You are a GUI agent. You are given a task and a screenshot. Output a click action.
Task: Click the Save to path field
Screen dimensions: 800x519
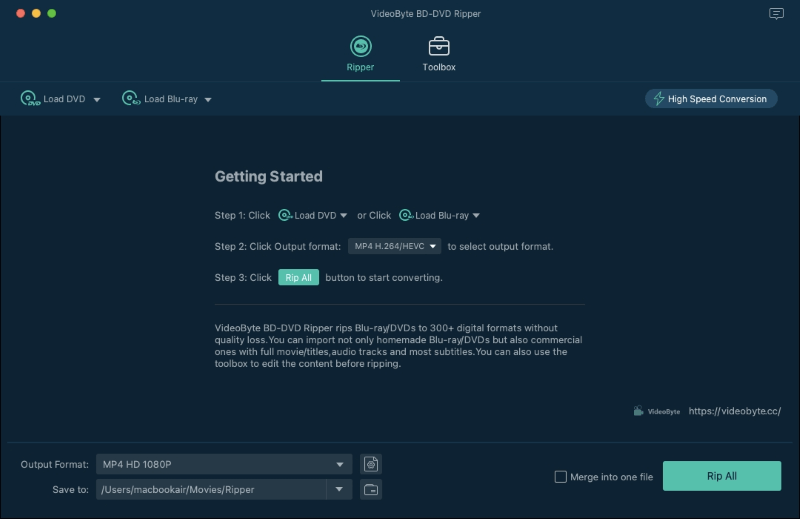click(210, 489)
